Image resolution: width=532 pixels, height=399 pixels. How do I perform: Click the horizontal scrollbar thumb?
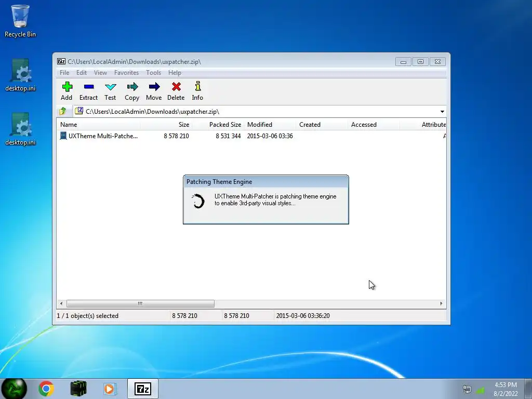click(x=140, y=303)
